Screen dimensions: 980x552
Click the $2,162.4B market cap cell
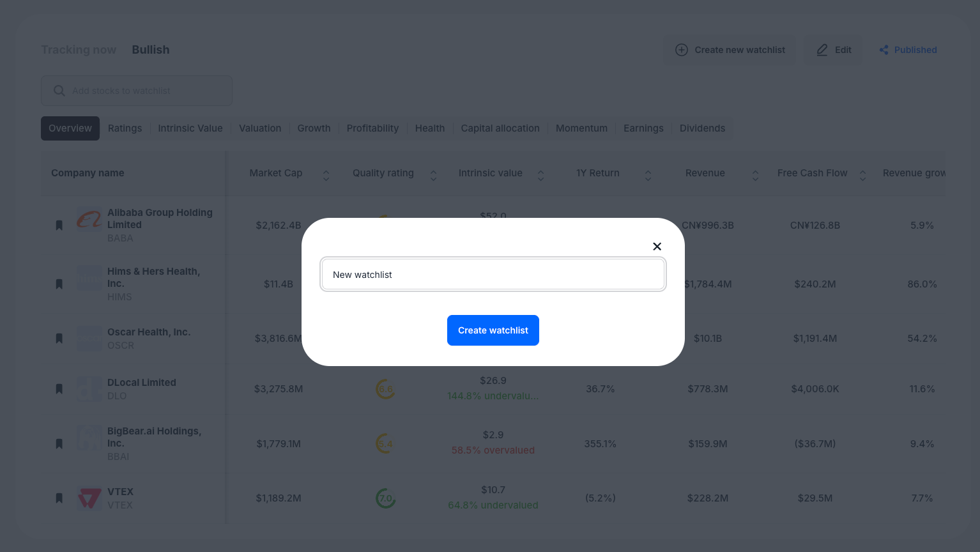click(x=279, y=226)
